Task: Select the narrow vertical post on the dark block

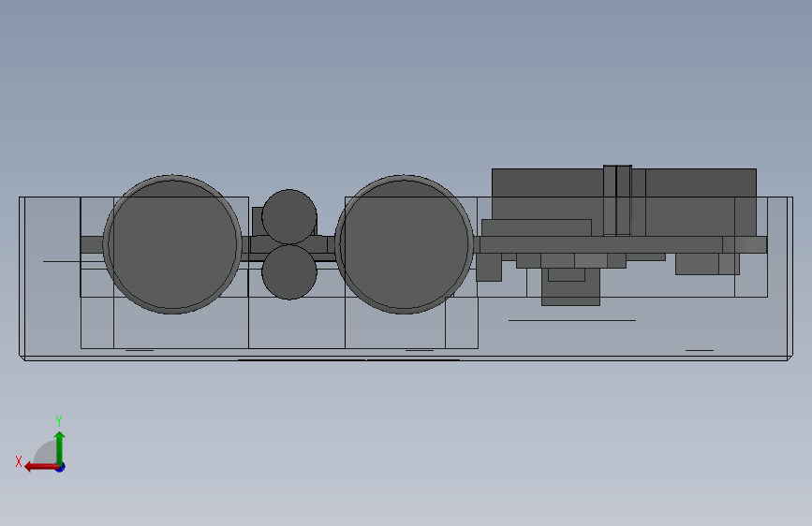Action: coord(617,200)
